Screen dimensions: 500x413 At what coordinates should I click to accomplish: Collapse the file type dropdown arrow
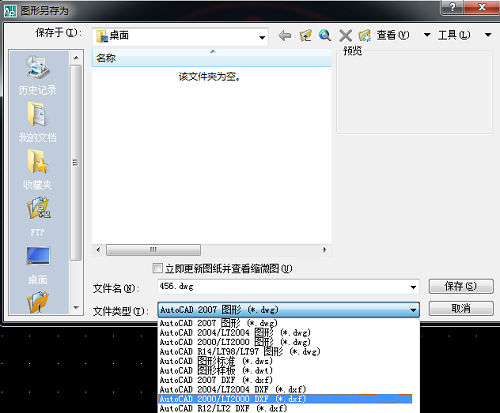413,310
